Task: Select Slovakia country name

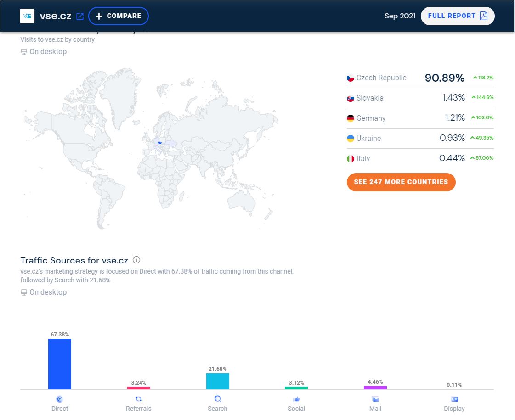Action: 370,98
